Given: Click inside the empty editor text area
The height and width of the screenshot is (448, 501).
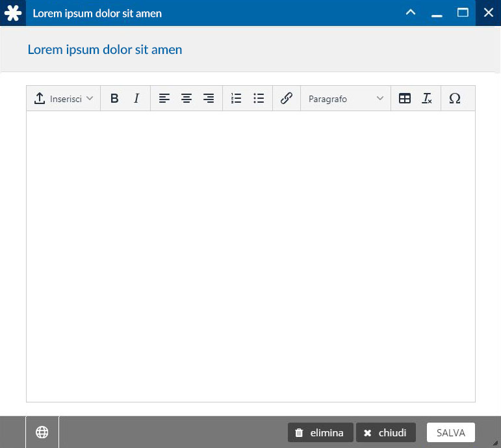Looking at the screenshot, I should [x=251, y=256].
